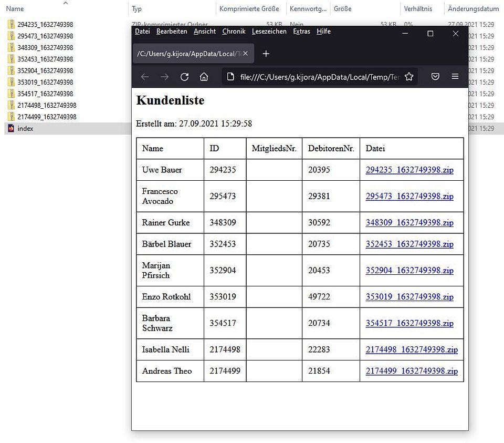Sort by Änderungsdatum column header

click(x=473, y=9)
